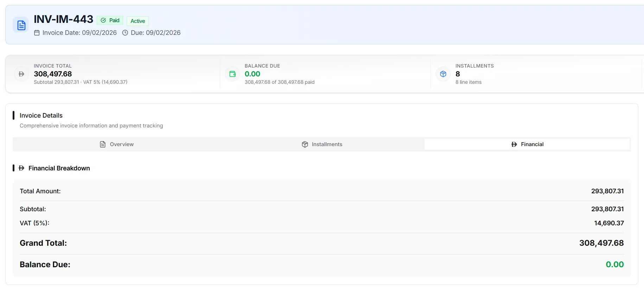Click the installments count 8
Image resolution: width=644 pixels, height=288 pixels.
click(x=458, y=74)
